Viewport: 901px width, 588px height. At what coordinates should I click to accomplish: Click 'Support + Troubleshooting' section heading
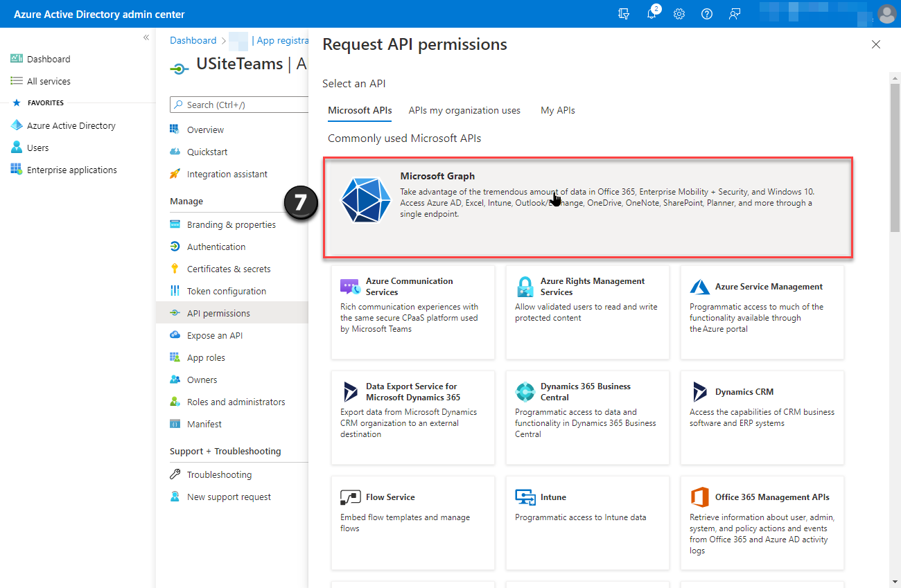(225, 451)
